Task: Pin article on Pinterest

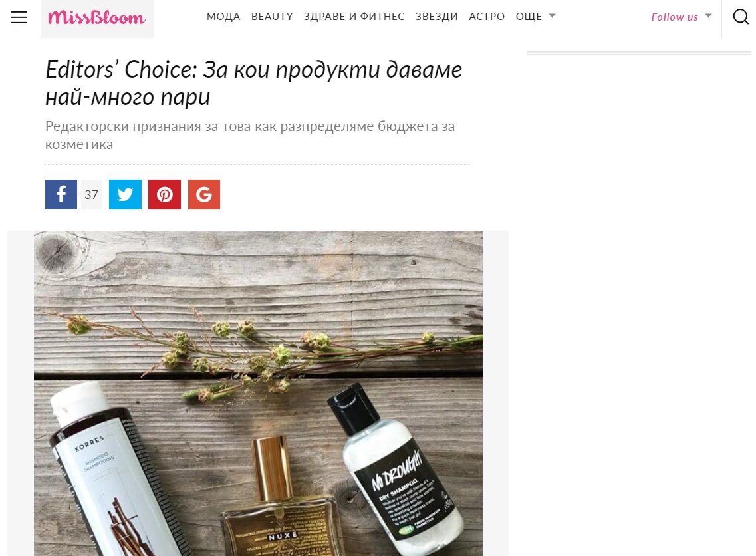Action: 164,194
